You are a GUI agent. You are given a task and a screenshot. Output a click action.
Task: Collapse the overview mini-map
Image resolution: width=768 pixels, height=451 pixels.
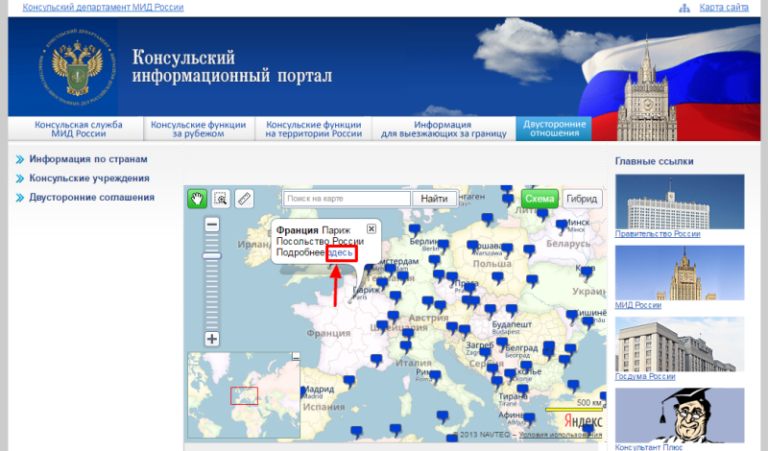(294, 357)
